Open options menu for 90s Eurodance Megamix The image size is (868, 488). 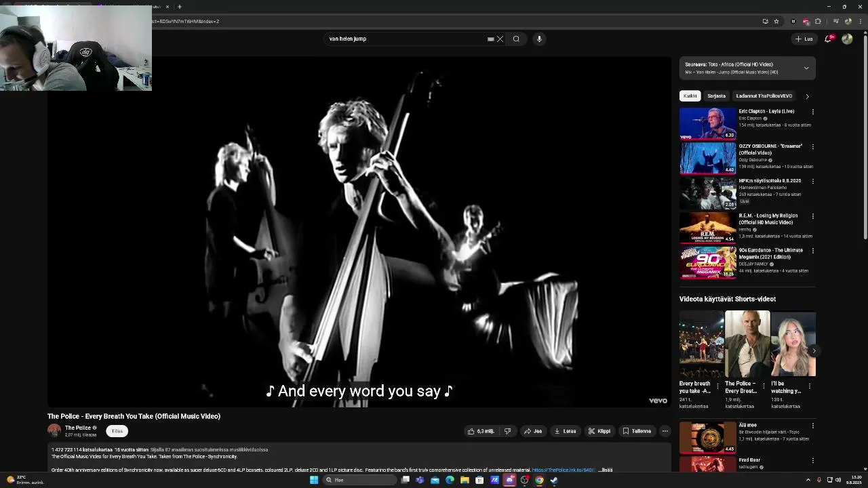point(812,251)
